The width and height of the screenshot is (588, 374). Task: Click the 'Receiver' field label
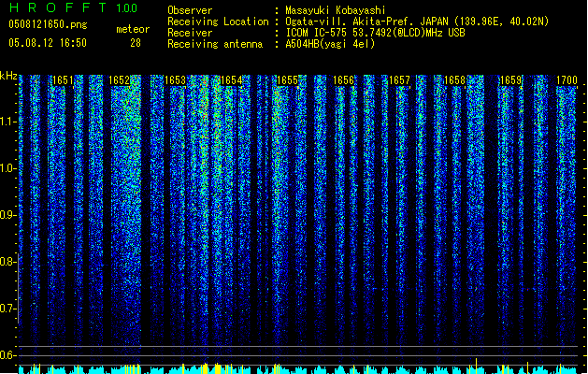point(190,33)
